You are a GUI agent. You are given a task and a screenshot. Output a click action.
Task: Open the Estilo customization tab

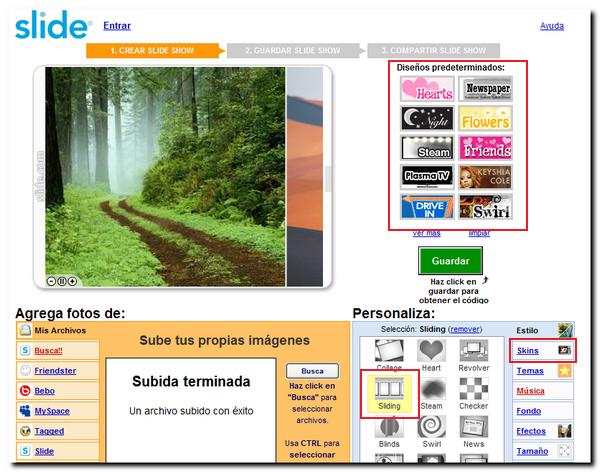543,330
